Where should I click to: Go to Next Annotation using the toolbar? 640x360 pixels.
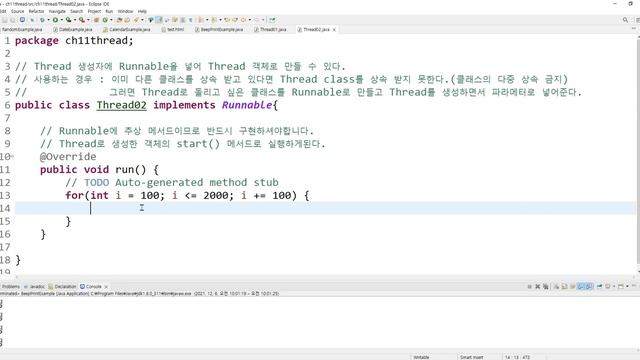[200, 20]
